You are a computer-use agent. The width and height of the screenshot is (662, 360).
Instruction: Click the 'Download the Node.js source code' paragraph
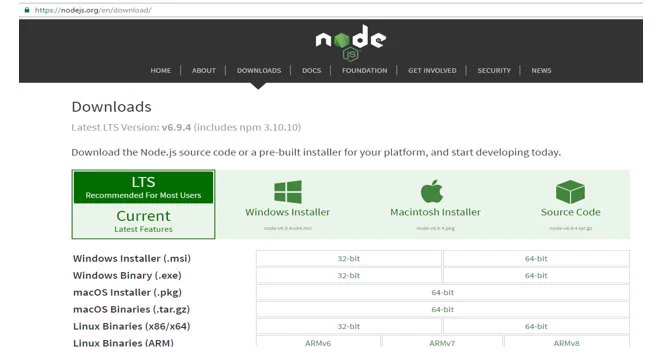(x=316, y=152)
